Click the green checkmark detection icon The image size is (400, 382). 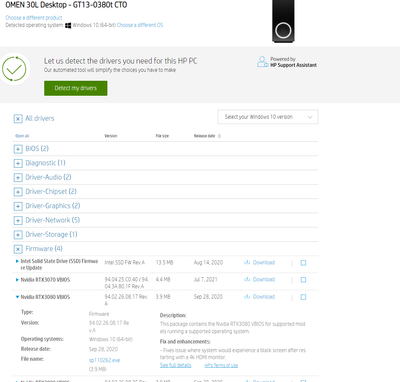tap(14, 69)
